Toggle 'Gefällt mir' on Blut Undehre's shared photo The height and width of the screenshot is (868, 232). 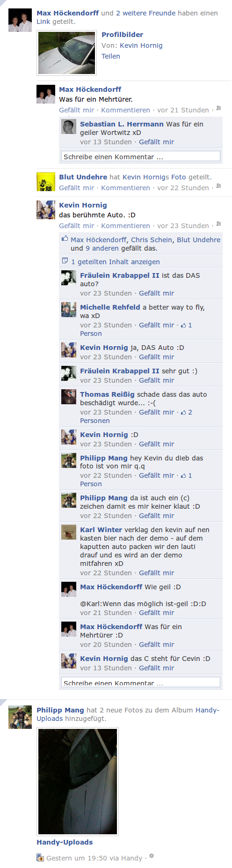click(x=76, y=188)
